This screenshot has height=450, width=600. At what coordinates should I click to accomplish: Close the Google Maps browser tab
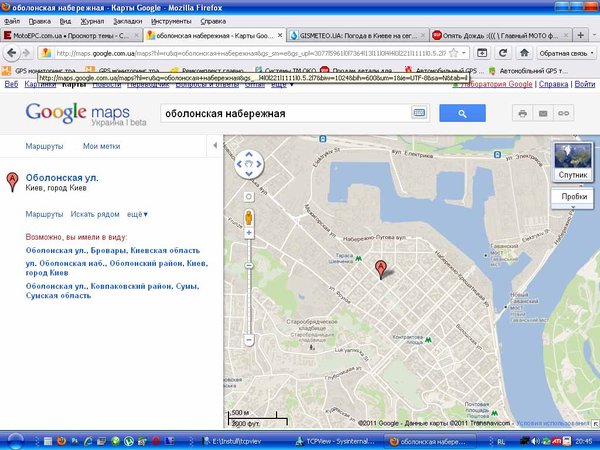tap(280, 35)
